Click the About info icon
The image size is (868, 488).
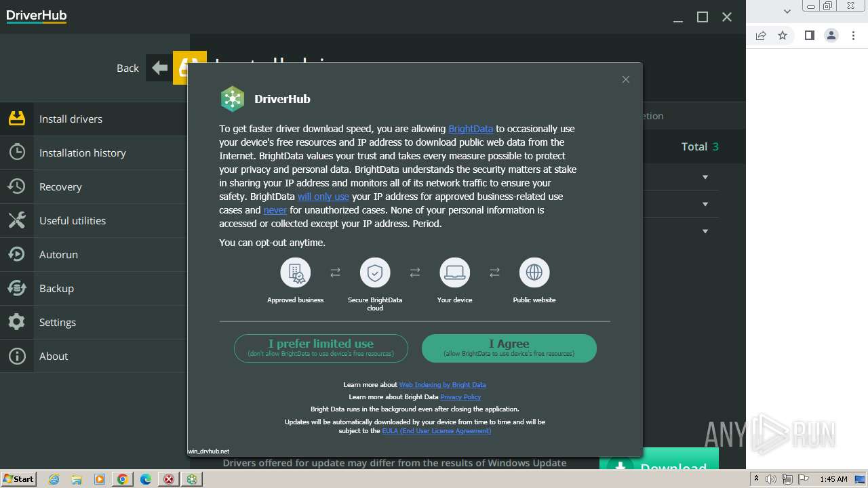17,356
